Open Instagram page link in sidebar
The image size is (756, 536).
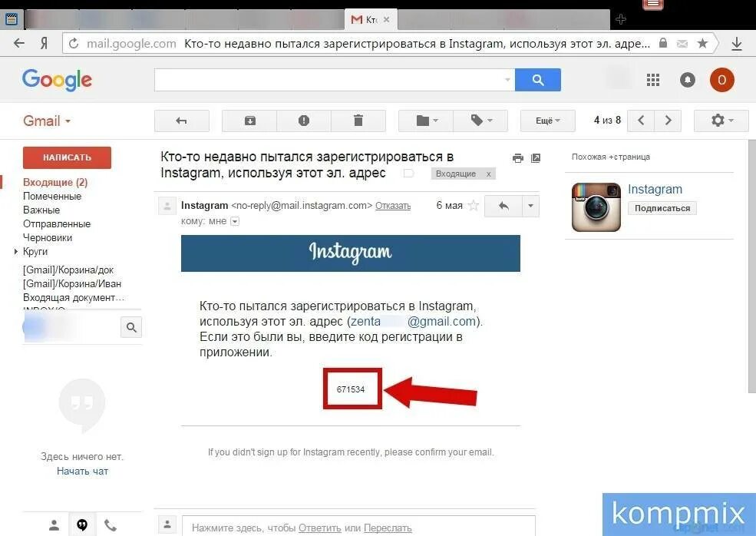click(x=655, y=189)
